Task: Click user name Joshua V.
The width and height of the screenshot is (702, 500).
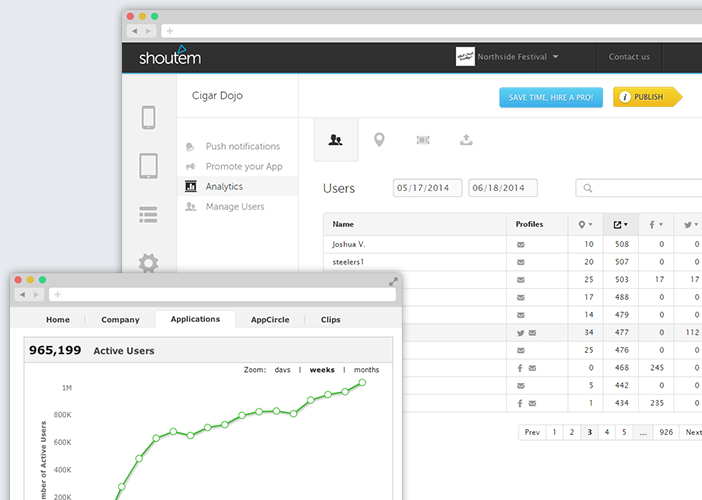Action: (348, 244)
